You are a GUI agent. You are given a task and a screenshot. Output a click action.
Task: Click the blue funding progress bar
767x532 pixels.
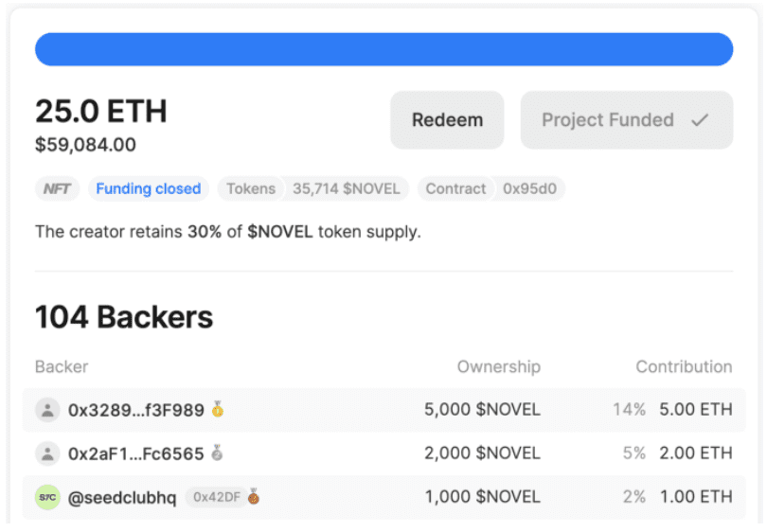coord(383,49)
